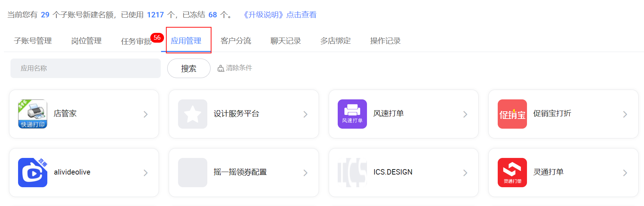Click the red 促销宝 icon
The image size is (644, 206).
point(512,114)
